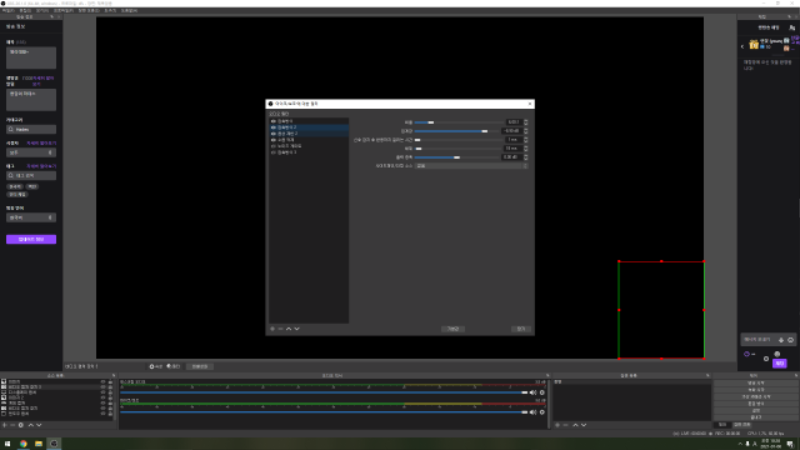The height and width of the screenshot is (450, 800).
Task: Click the chat settings gear icon
Action: point(766,359)
